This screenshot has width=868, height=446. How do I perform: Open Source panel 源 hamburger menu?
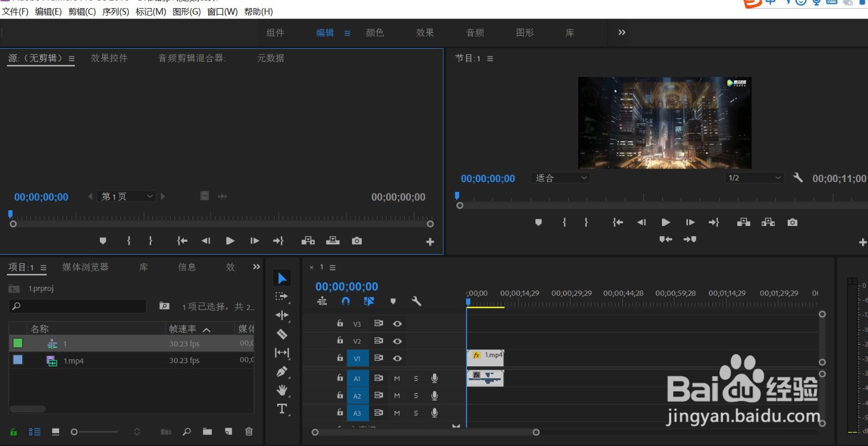tap(71, 59)
